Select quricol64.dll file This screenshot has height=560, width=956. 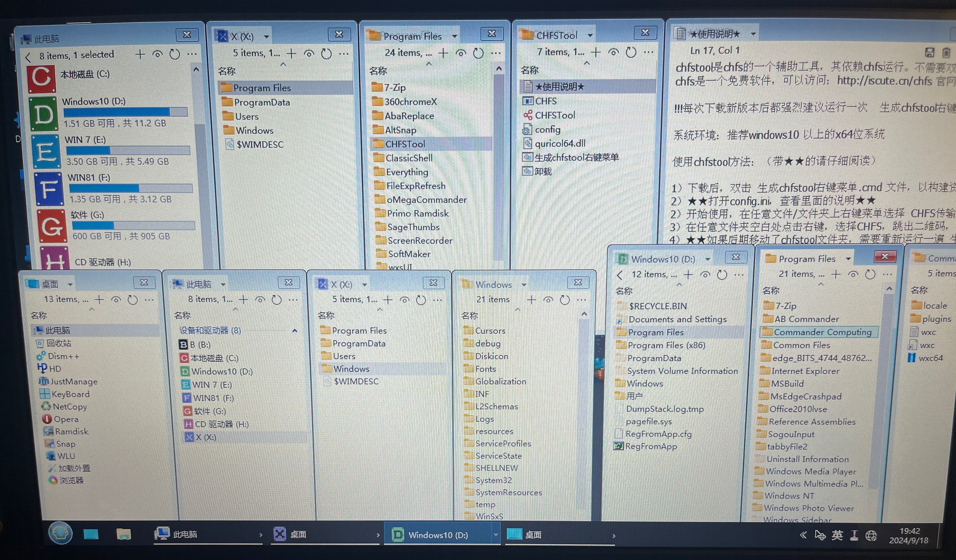[x=554, y=143]
